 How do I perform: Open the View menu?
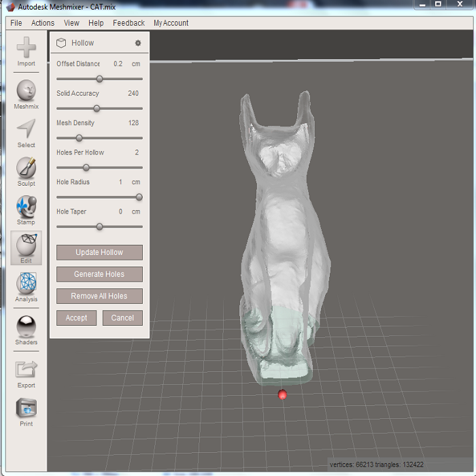click(x=71, y=23)
